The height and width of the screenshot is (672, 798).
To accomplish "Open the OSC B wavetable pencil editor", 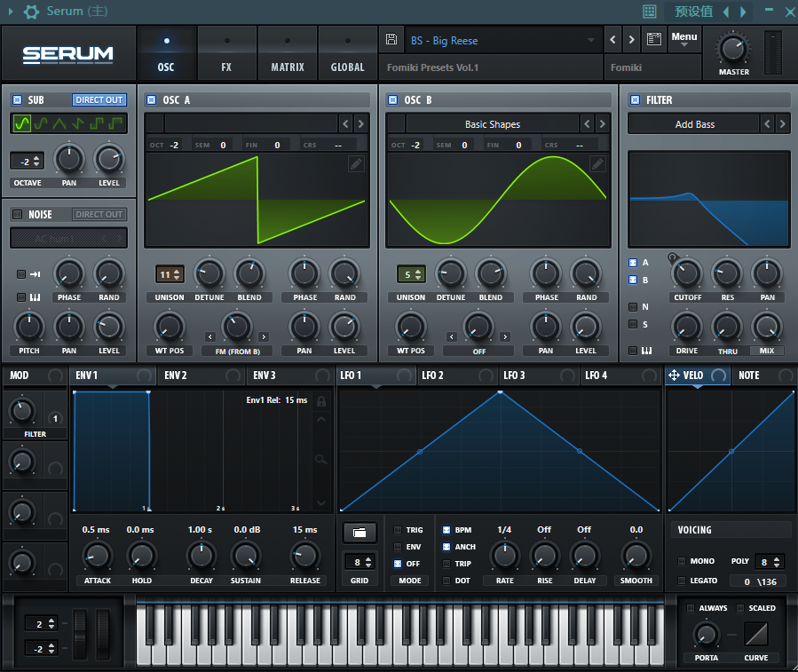I will pyautogui.click(x=597, y=164).
